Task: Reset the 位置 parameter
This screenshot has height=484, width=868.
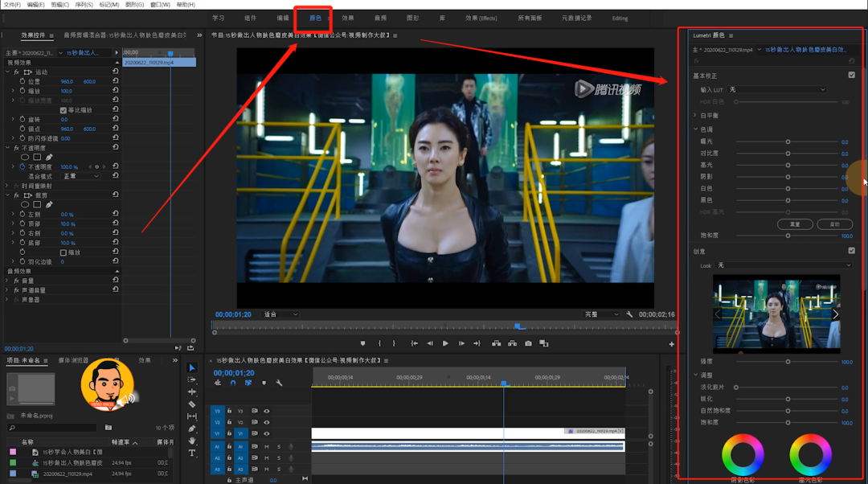Action: click(x=115, y=81)
